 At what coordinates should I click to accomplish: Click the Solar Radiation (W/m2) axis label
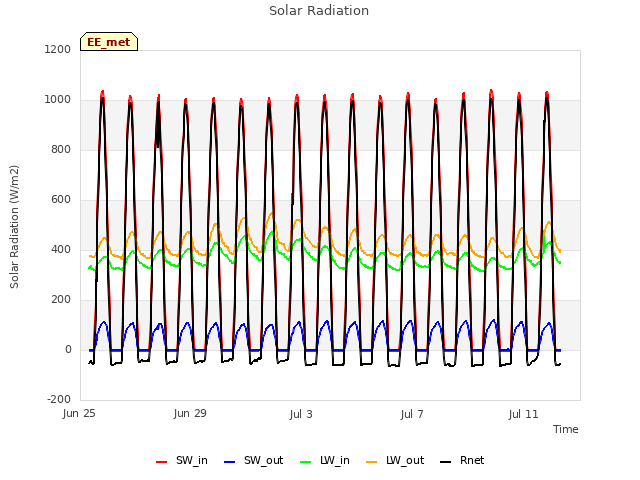(x=14, y=227)
